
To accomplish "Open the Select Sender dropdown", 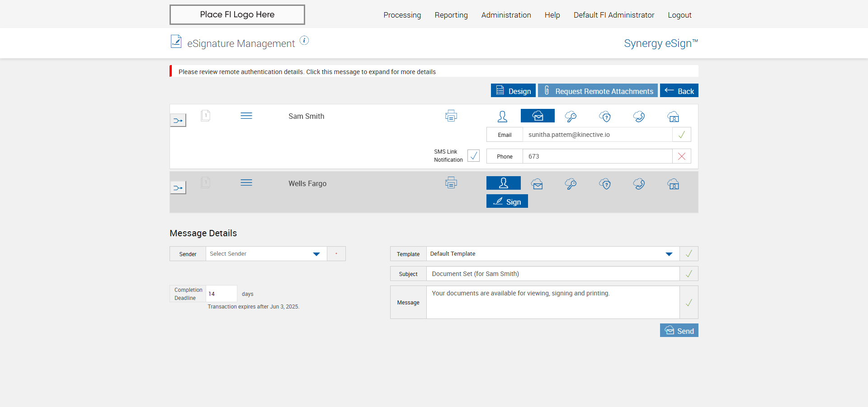I will coord(266,254).
